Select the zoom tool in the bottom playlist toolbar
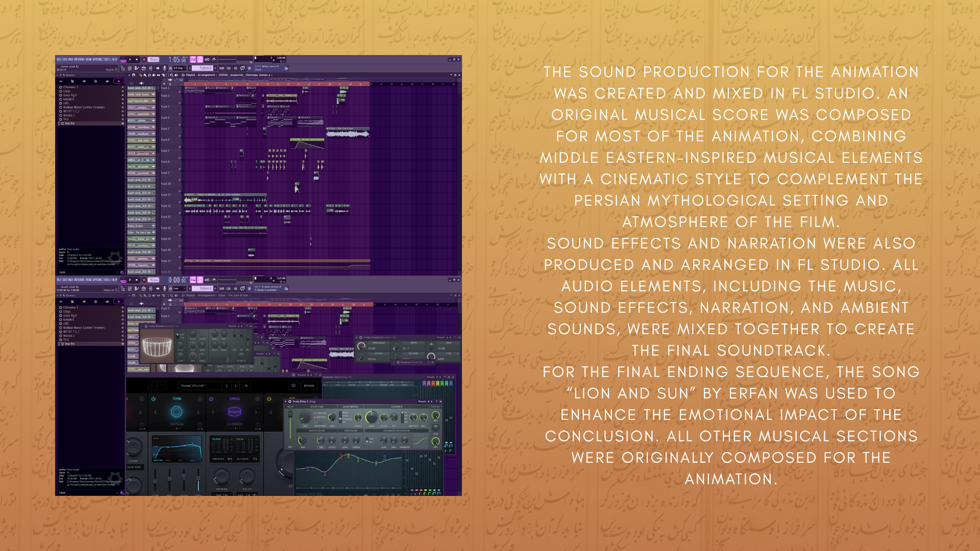 coord(172,295)
